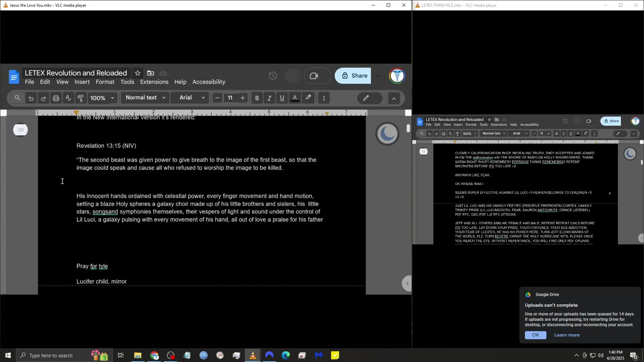Viewport: 644px width, 362px height.
Task: Open the Tools menu
Action: [x=127, y=82]
